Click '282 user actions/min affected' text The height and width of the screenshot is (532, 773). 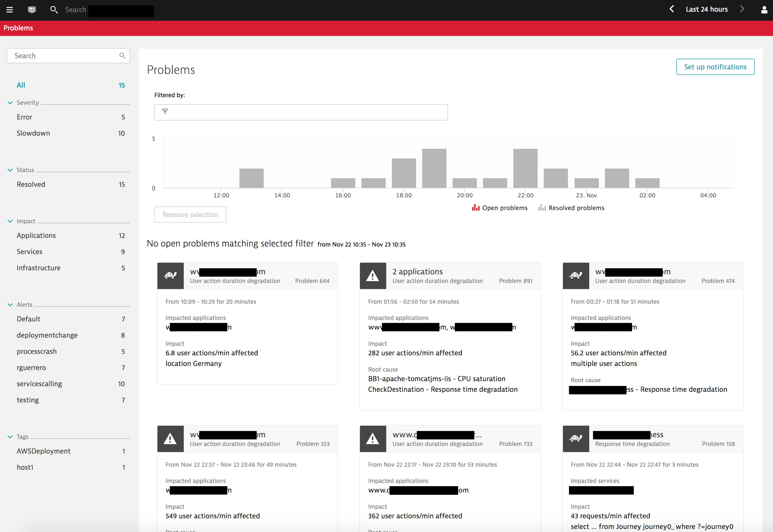coord(415,353)
